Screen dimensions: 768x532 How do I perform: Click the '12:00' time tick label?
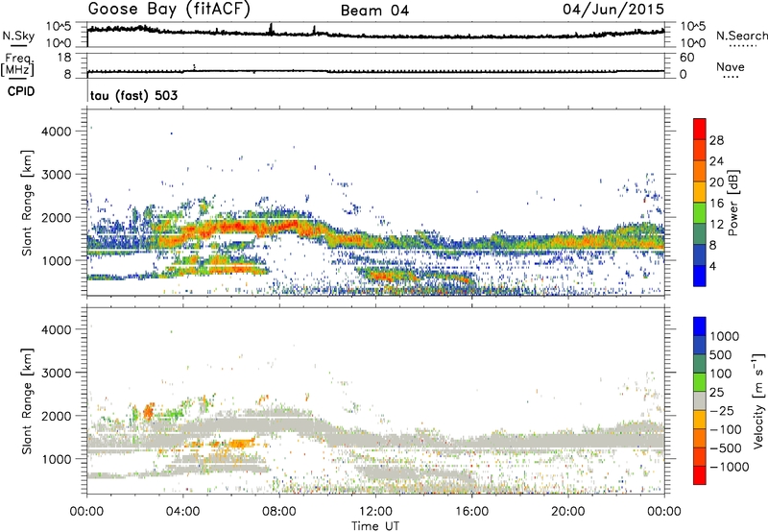(x=375, y=512)
